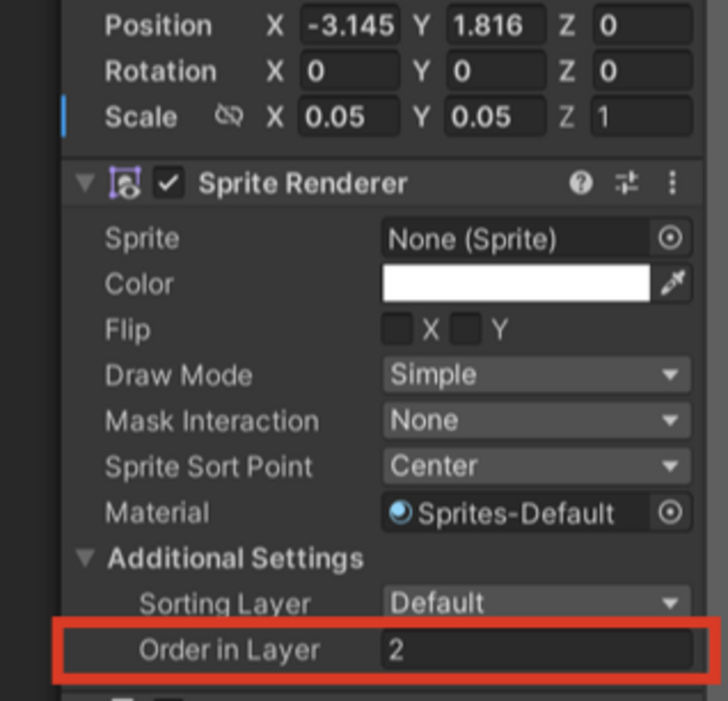The image size is (728, 701).
Task: Enable Flip Y checkbox
Action: (x=466, y=329)
